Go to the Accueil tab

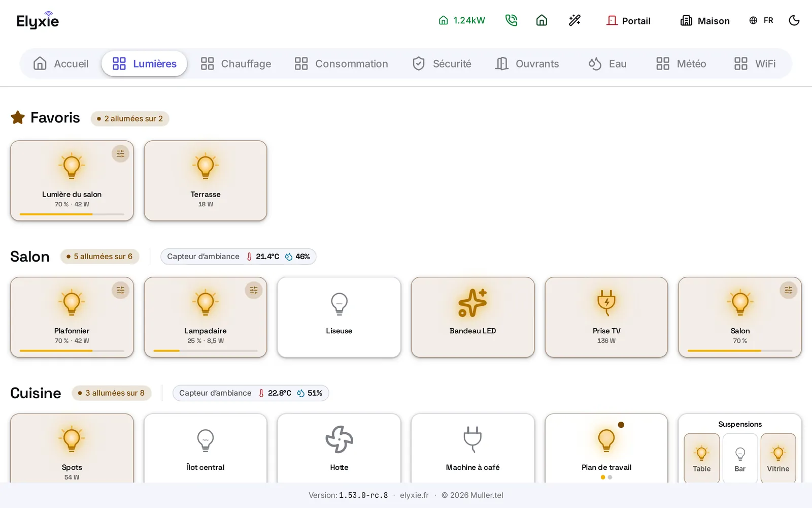click(x=61, y=63)
